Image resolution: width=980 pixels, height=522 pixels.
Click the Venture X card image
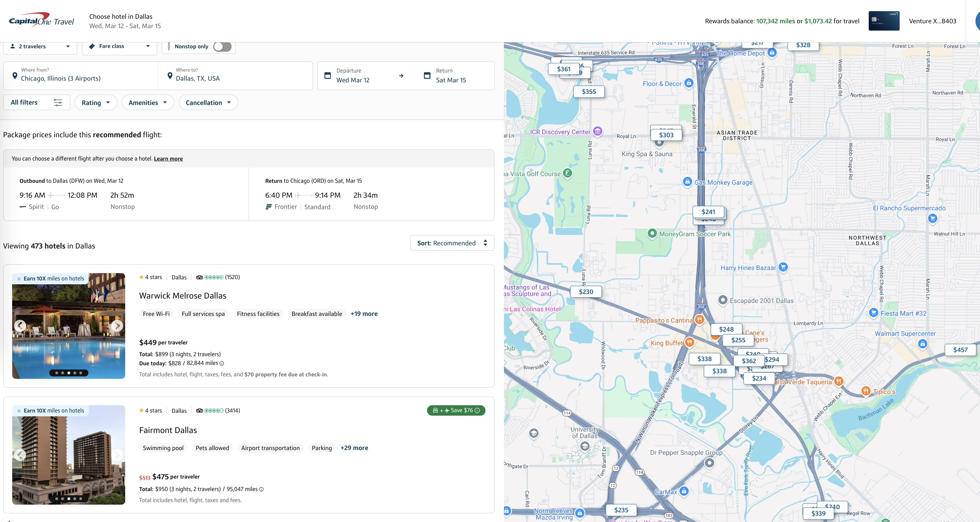[884, 21]
